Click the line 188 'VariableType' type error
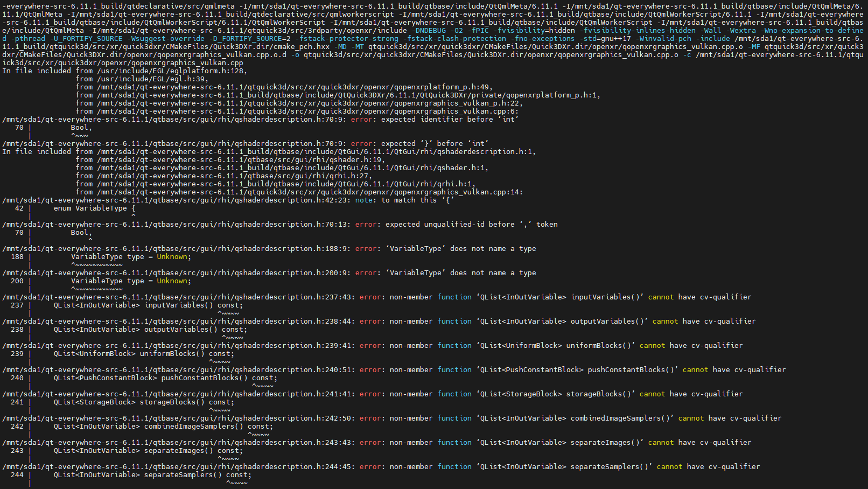Image resolution: width=868 pixels, height=489 pixels. point(269,249)
